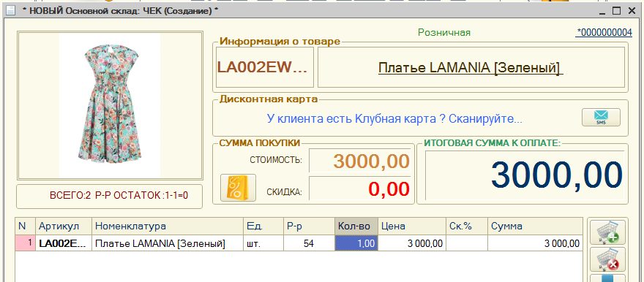
Task: Click the partially visible blue icon below cart buttons
Action: click(607, 278)
